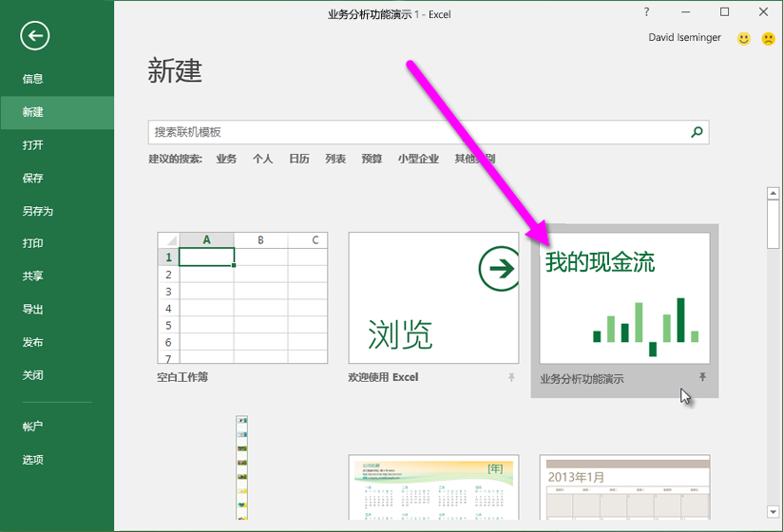Image resolution: width=783 pixels, height=532 pixels.
Task: Send a smile happy face feedback
Action: (743, 38)
